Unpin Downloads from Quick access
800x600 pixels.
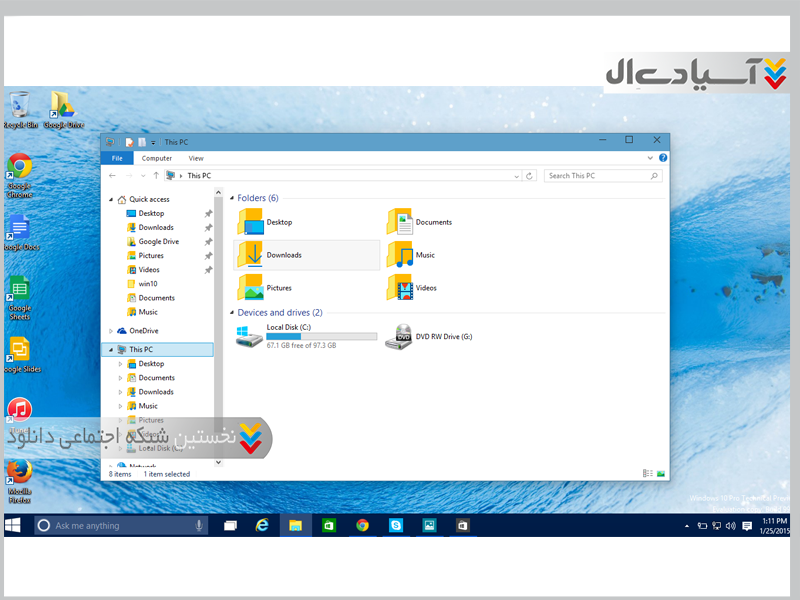click(208, 228)
